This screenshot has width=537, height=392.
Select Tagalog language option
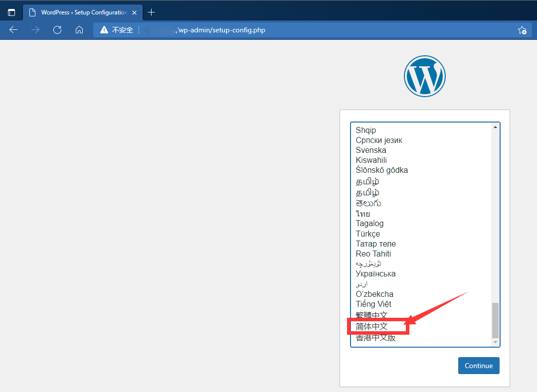421,224
